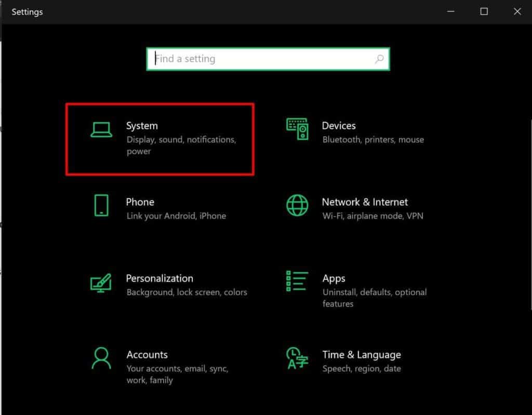
Task: Open Devices to manage Bluetooth and printers
Action: 353,132
